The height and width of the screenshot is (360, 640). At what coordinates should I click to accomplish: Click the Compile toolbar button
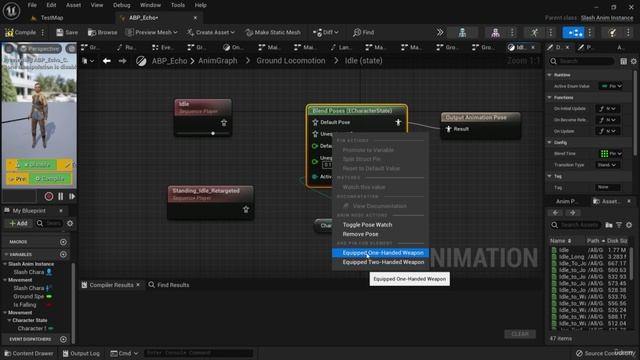(20, 32)
